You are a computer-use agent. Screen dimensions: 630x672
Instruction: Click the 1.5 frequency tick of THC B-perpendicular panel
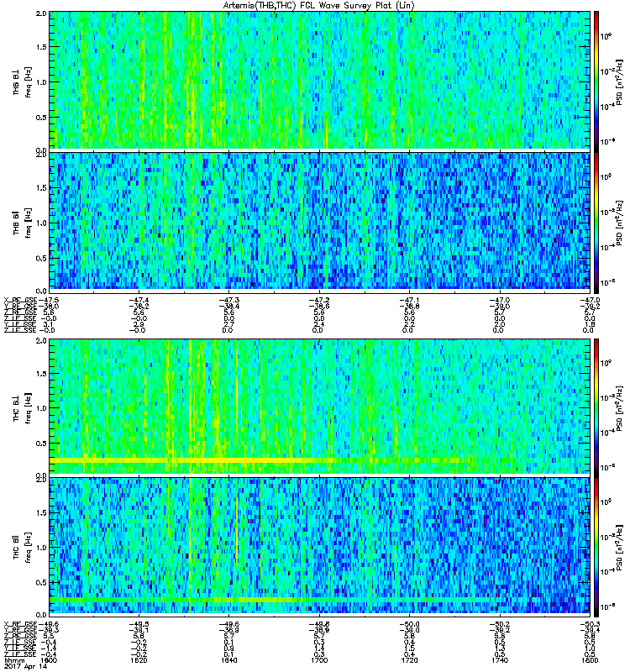pyautogui.click(x=41, y=373)
